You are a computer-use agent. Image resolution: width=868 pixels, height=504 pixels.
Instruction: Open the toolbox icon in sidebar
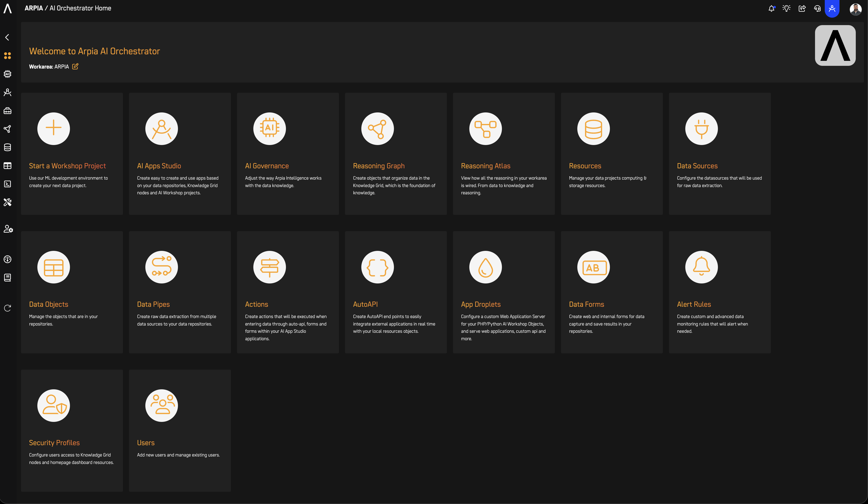(7, 111)
